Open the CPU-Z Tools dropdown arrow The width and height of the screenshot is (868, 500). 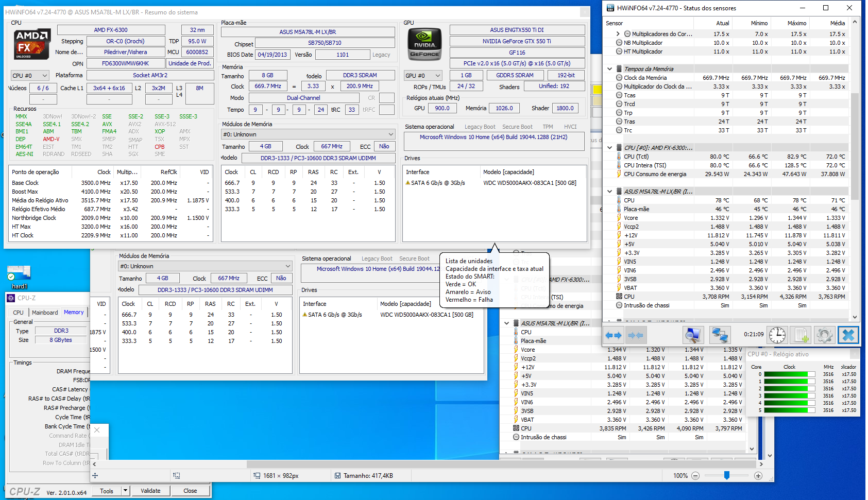click(x=125, y=491)
